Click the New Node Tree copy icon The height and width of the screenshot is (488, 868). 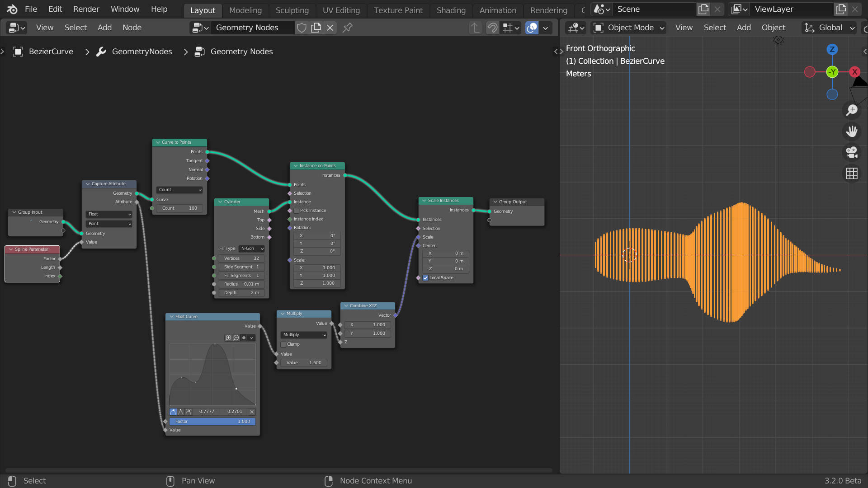pyautogui.click(x=316, y=28)
